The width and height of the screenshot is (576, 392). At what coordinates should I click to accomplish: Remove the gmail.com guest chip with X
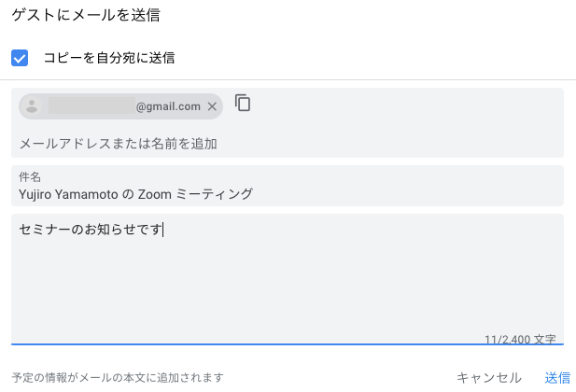(x=212, y=106)
